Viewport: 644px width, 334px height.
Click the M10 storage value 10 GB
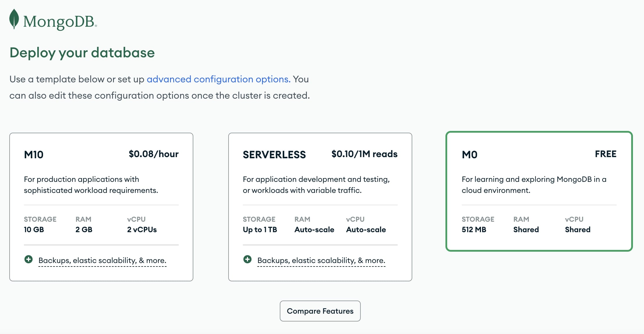pyautogui.click(x=34, y=230)
